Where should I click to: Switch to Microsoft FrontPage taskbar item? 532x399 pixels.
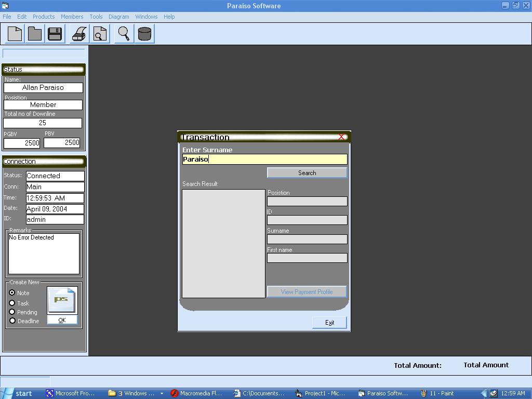(71, 394)
